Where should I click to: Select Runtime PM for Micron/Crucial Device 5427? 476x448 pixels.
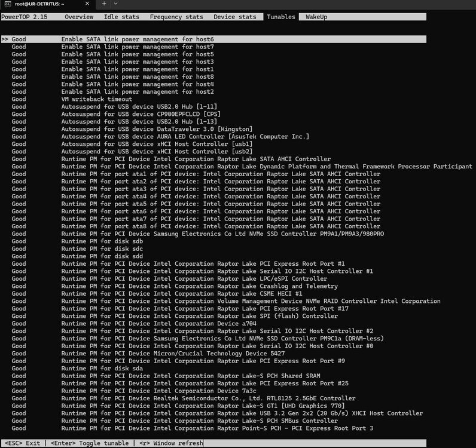[x=148, y=354]
